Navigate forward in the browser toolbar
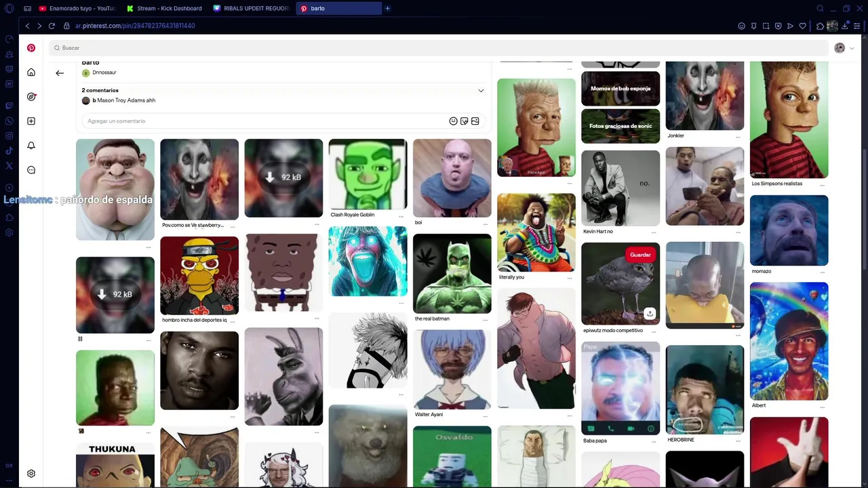This screenshot has width=868, height=488. point(39,26)
